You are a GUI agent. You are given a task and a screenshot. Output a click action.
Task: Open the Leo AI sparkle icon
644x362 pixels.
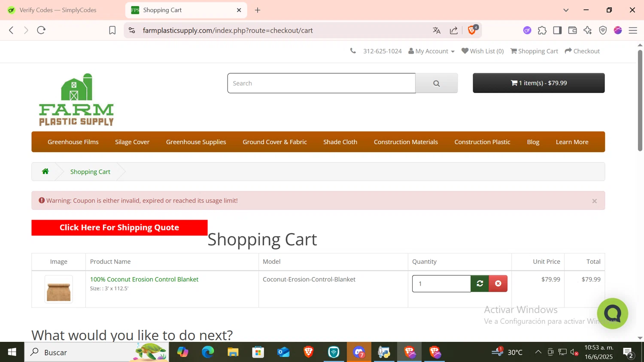click(x=588, y=30)
